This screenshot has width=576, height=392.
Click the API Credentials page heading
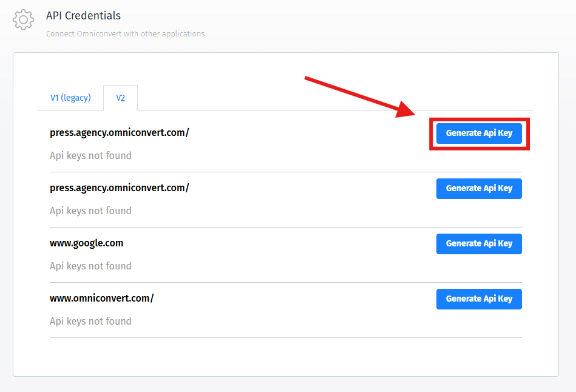(83, 16)
